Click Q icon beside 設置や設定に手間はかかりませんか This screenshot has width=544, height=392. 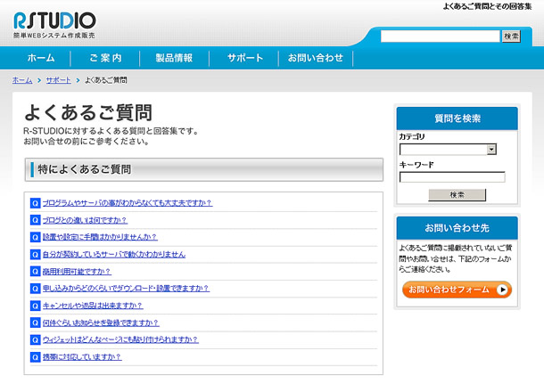(x=35, y=237)
